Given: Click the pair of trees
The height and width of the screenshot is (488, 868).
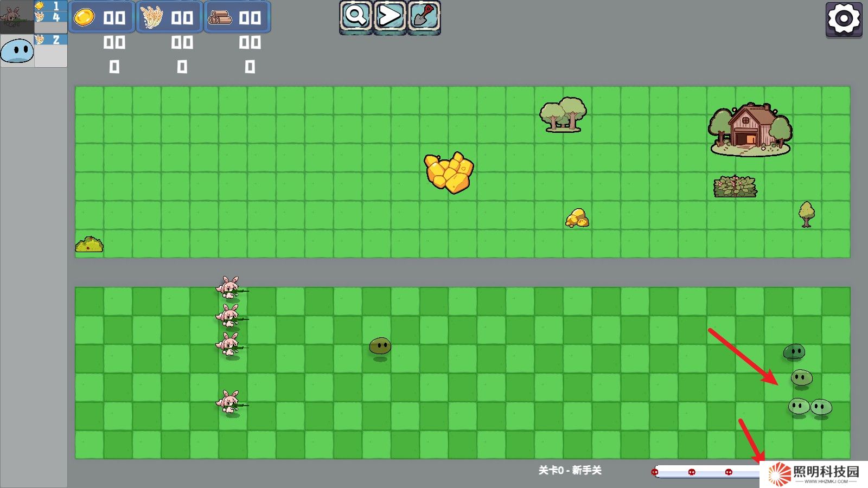Looking at the screenshot, I should click(x=563, y=114).
